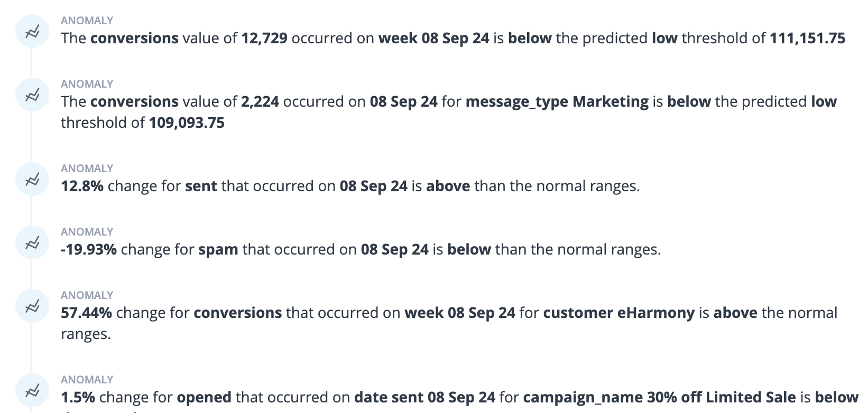The image size is (868, 413).
Task: Select the 12.8% change for sent description
Action: [350, 186]
